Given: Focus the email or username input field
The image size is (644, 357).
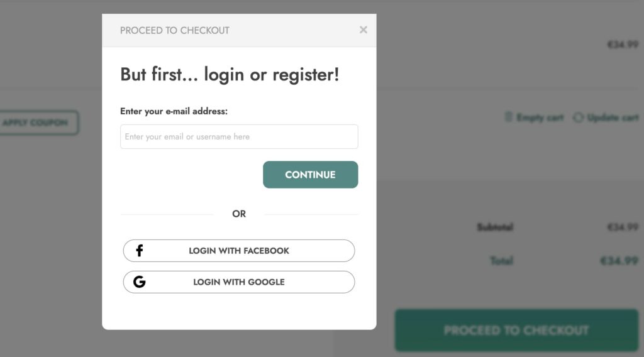Looking at the screenshot, I should tap(239, 136).
